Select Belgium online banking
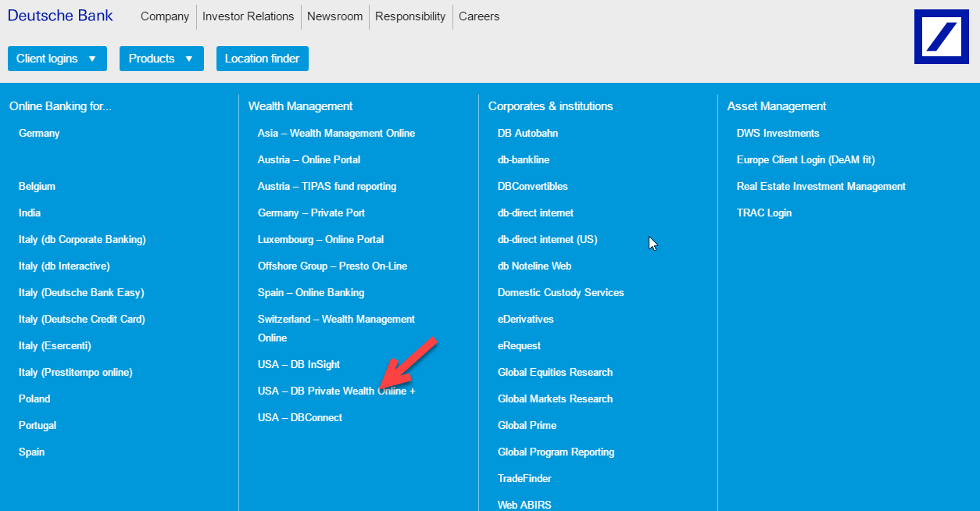Viewport: 980px width, 511px height. click(37, 186)
